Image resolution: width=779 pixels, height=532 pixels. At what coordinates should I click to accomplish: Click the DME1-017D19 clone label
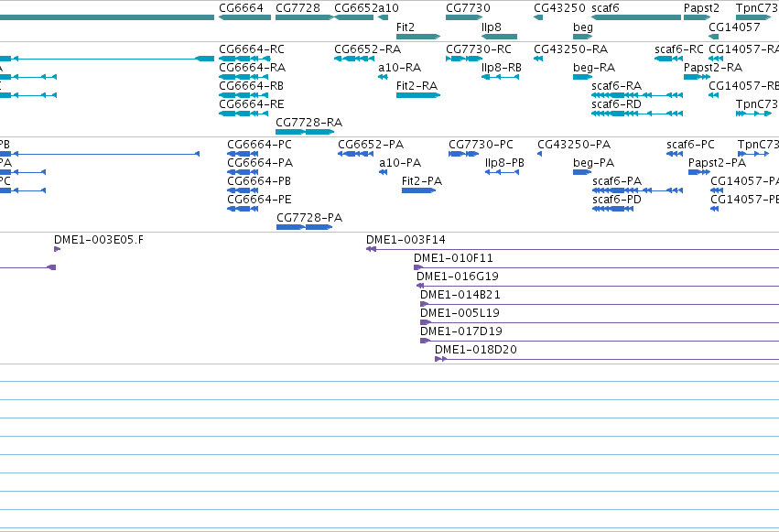point(461,331)
